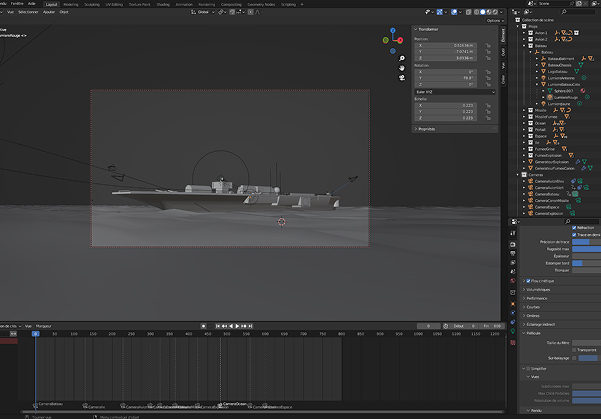Switch to the Sculpting workspace tab
The height and width of the screenshot is (419, 601).
tap(92, 5)
